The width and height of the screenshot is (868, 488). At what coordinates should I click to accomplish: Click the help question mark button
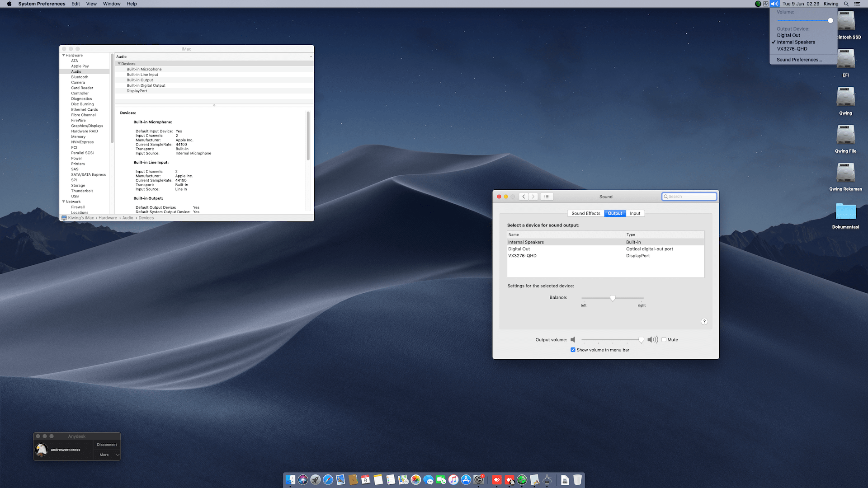tap(704, 322)
